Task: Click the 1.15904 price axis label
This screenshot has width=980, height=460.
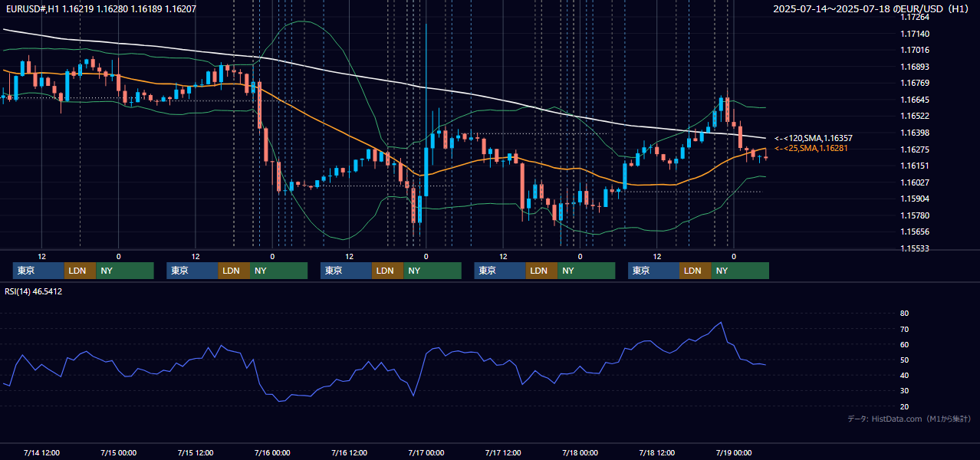Action: click(916, 199)
